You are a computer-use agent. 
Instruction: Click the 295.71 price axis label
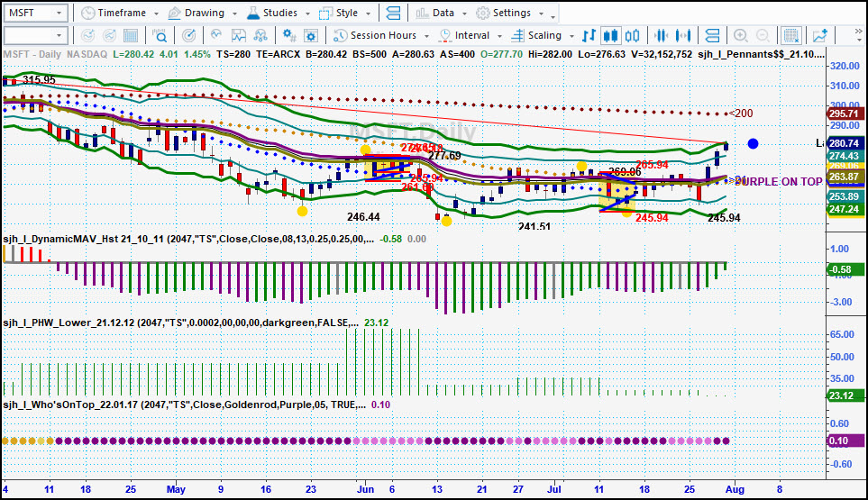(x=845, y=114)
